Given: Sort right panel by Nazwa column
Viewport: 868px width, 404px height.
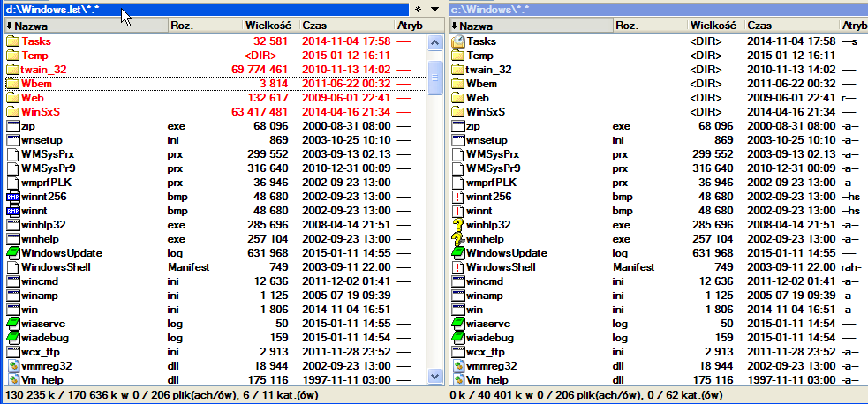Looking at the screenshot, I should [x=531, y=26].
